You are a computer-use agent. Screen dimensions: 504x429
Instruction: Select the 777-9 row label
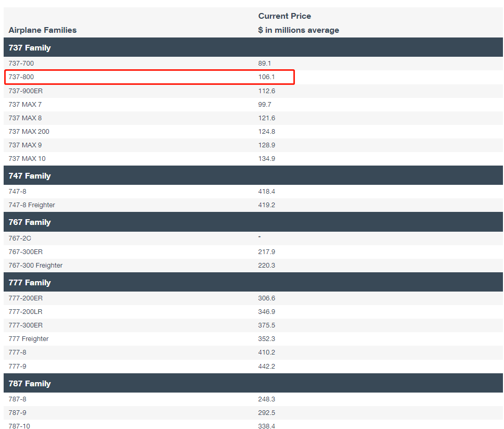click(17, 367)
